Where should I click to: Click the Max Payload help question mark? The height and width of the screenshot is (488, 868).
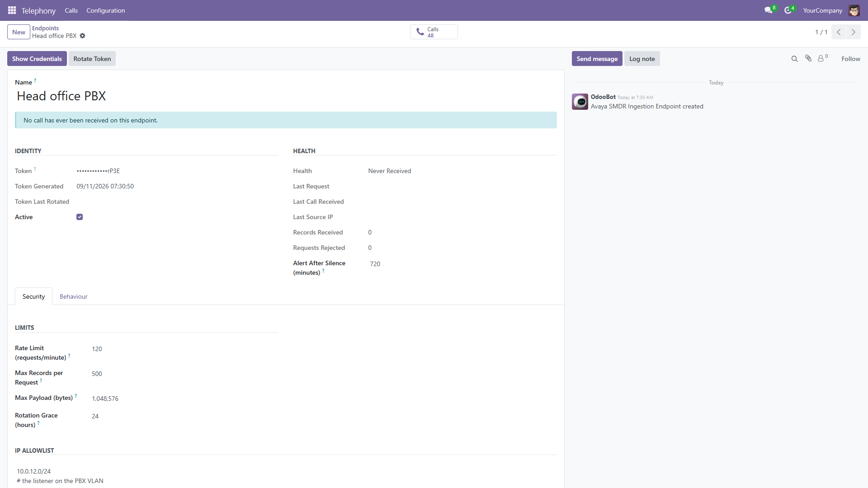pos(76,396)
